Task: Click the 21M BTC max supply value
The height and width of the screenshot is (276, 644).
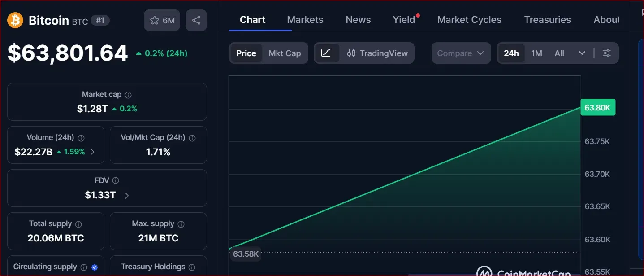Action: tap(158, 238)
